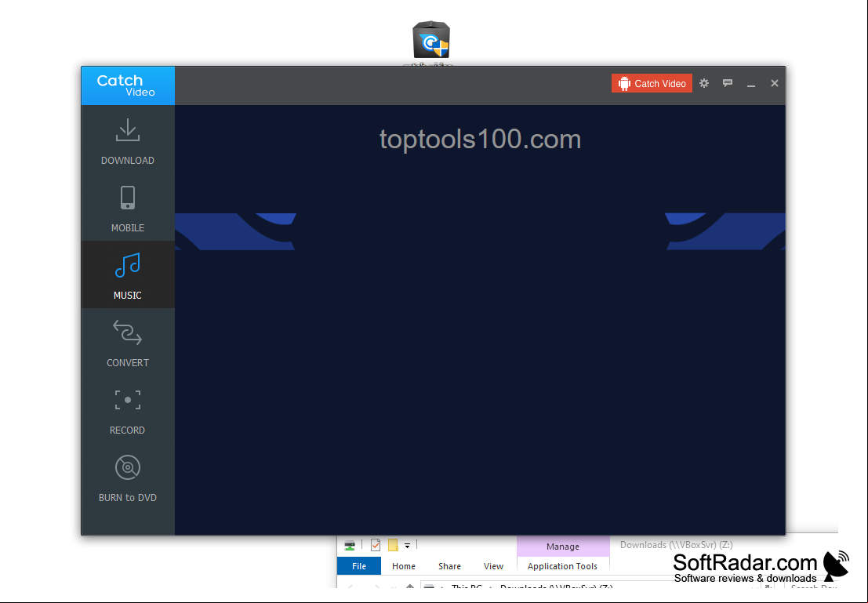Image resolution: width=868 pixels, height=603 pixels.
Task: Open the feedback speech bubble icon
Action: click(728, 83)
